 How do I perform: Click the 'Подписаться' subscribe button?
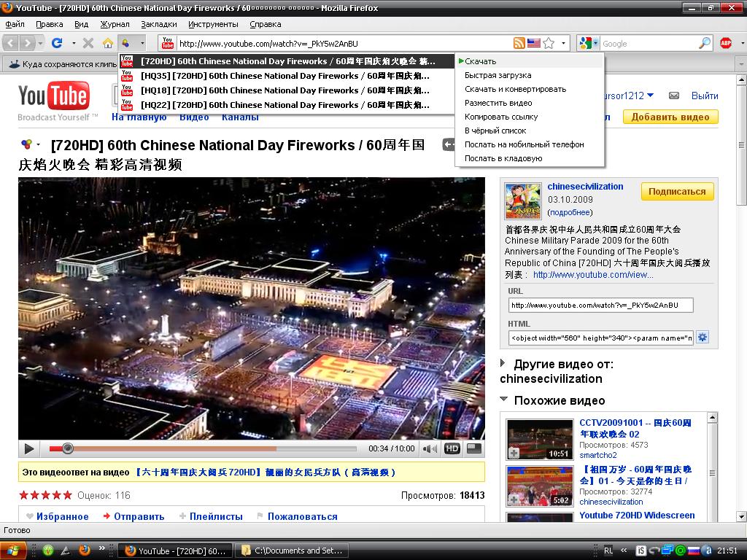point(677,192)
